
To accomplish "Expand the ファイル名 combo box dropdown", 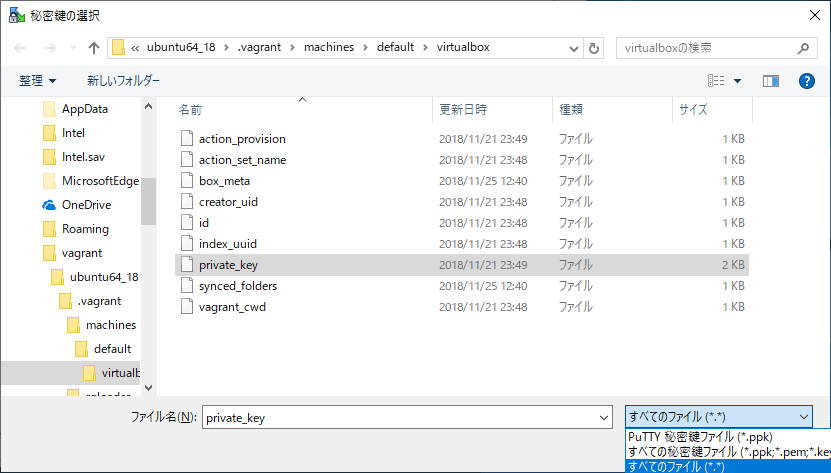I will pos(604,417).
